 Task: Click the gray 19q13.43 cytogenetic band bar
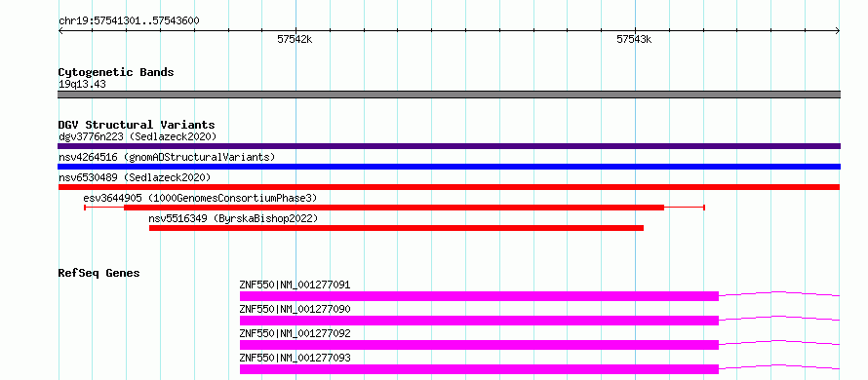point(449,95)
